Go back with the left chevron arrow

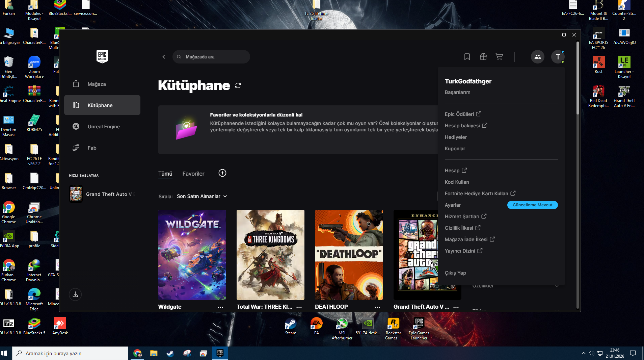click(x=164, y=57)
